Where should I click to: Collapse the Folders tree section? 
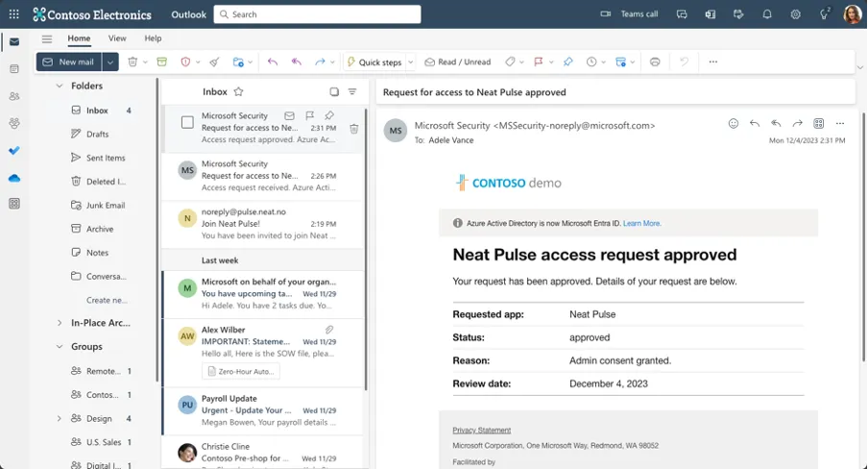click(59, 86)
